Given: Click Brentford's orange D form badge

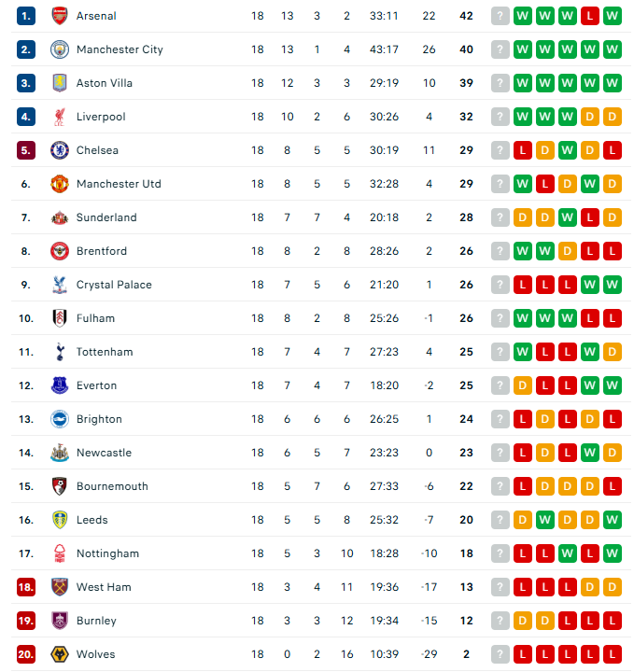Looking at the screenshot, I should 568,251.
